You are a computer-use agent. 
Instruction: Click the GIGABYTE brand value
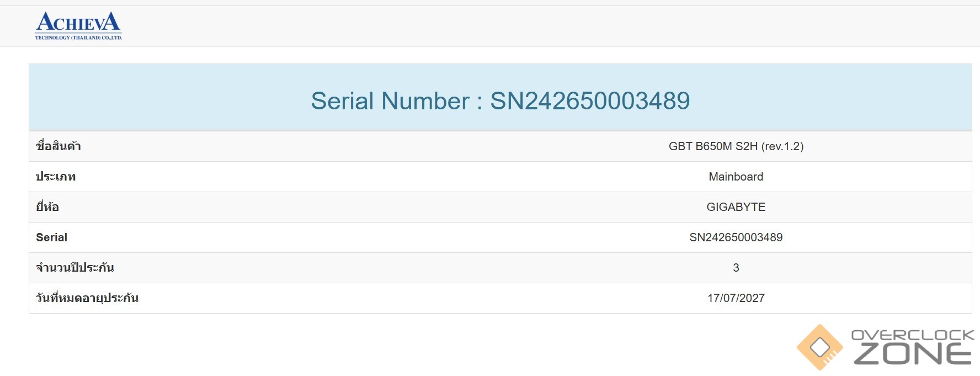736,207
